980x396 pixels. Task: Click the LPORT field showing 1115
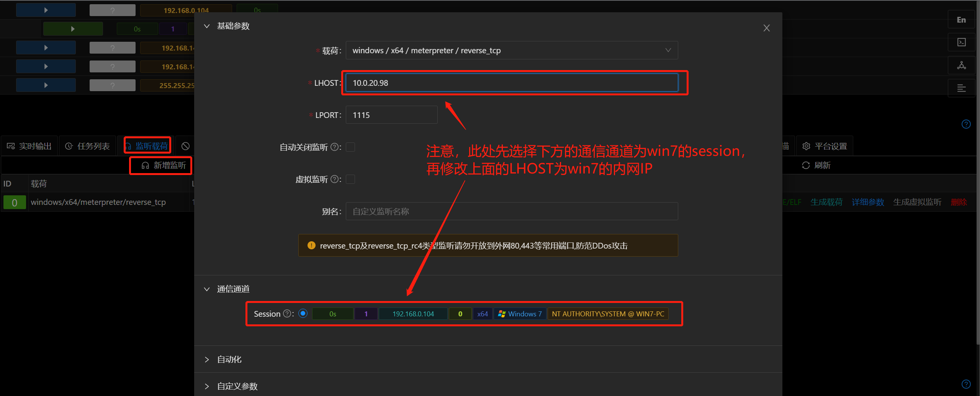(x=391, y=115)
